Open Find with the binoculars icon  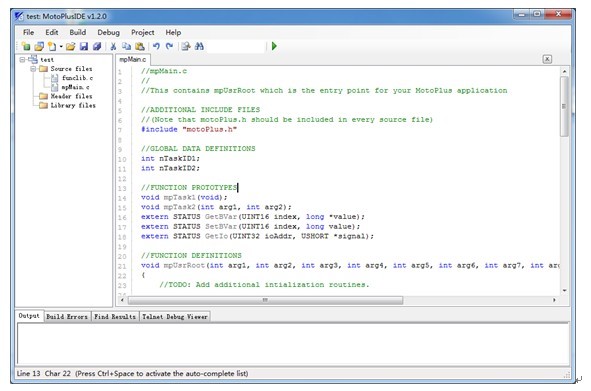coord(199,46)
